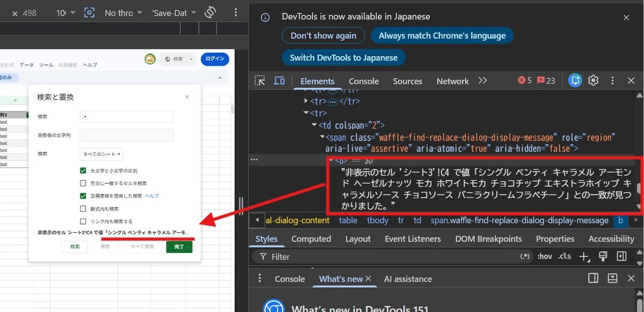Uncheck 大文字と小文字の区別 checkbox
Screen dimensions: 644x312
83,171
